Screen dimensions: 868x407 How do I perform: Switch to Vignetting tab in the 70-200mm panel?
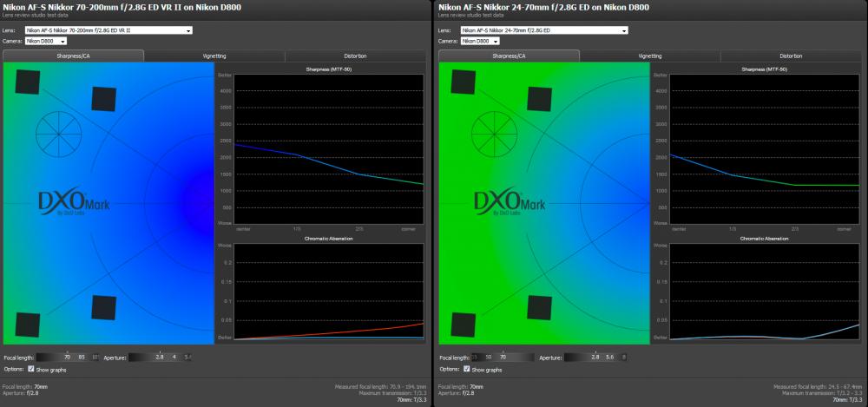(214, 56)
